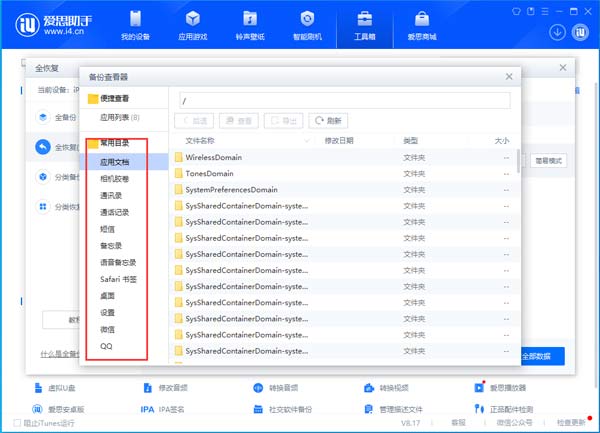Click 检查更新 in the status bar
This screenshot has height=433, width=600.
click(571, 423)
